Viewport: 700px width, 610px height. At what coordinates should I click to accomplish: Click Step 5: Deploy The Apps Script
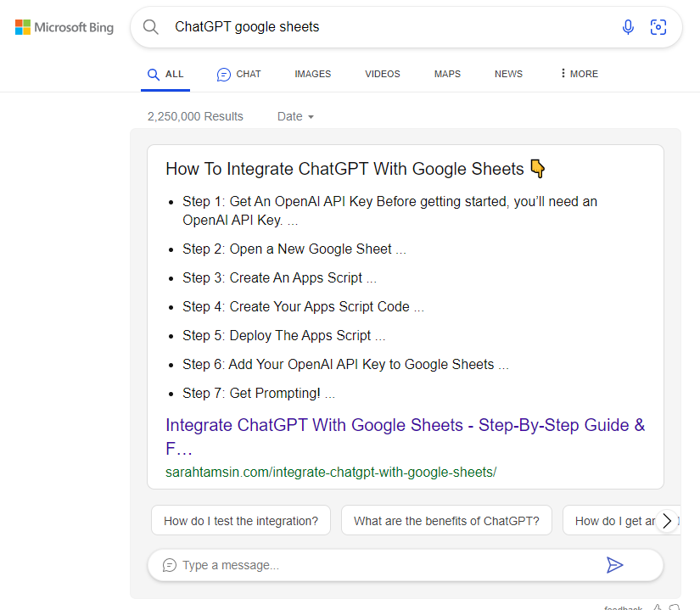pos(284,336)
